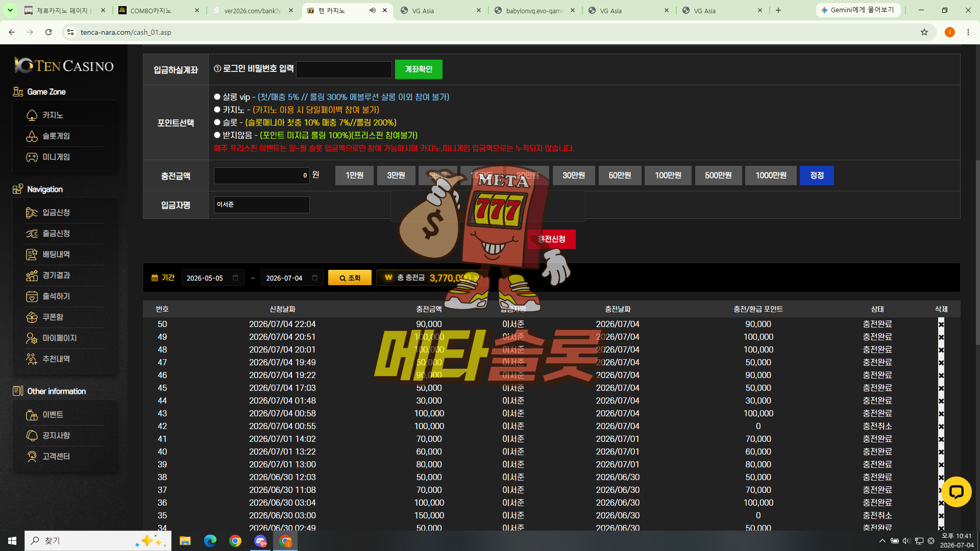Open the live chat bubble icon

coord(956,492)
